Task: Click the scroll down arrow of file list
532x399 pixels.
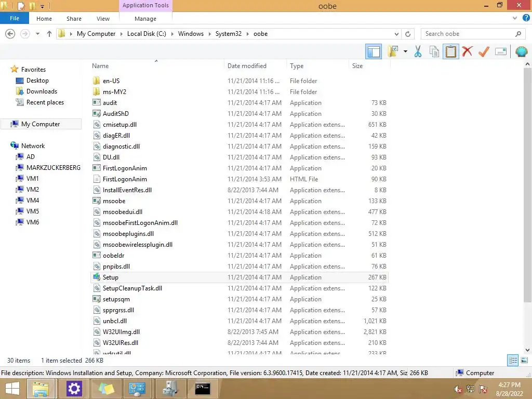Action: coord(527,350)
